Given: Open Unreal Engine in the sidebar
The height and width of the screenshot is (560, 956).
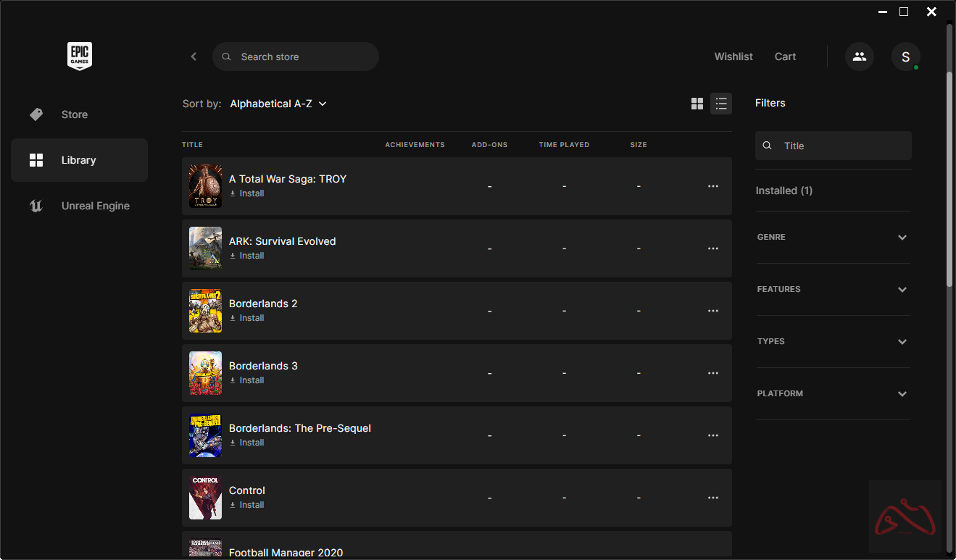Looking at the screenshot, I should coord(95,206).
